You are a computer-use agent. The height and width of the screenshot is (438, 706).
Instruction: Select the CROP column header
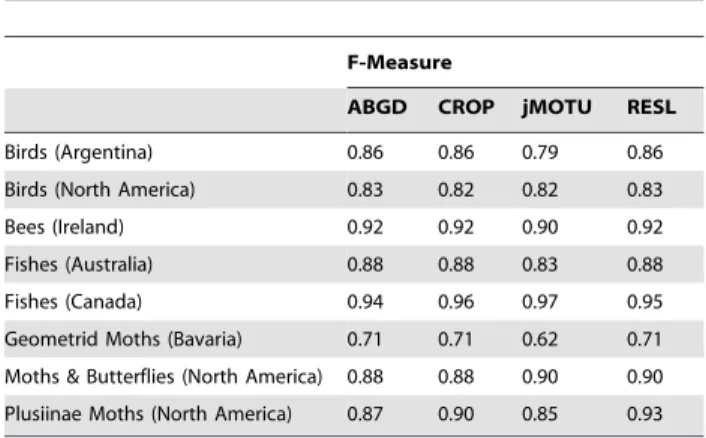tap(466, 107)
